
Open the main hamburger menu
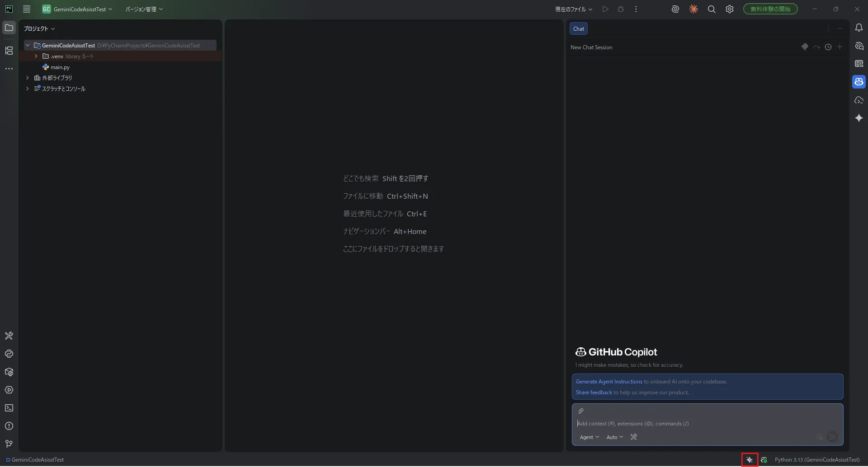pyautogui.click(x=27, y=9)
